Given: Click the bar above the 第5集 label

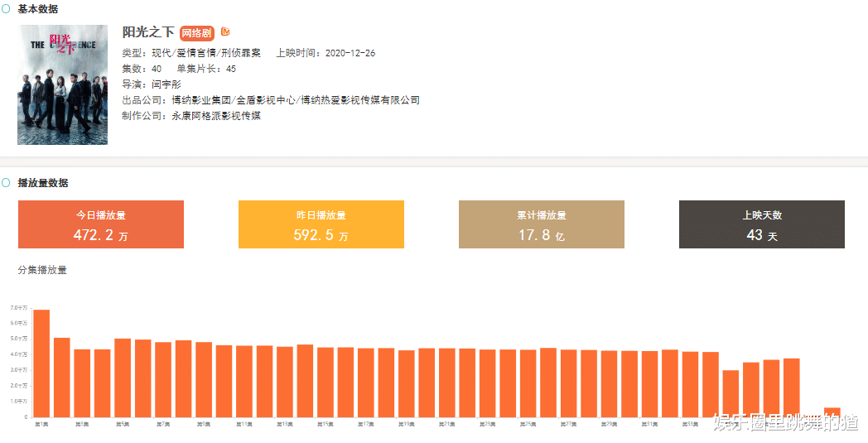Looking at the screenshot, I should point(123,378).
